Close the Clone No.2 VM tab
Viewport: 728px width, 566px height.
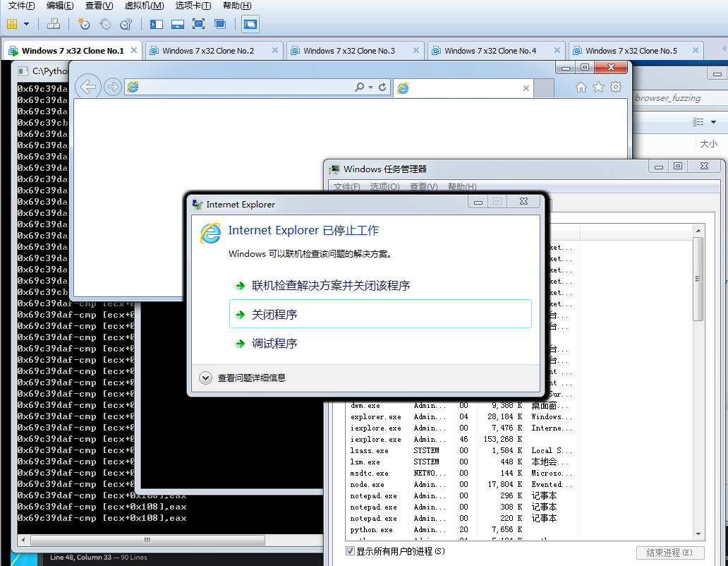pos(275,50)
